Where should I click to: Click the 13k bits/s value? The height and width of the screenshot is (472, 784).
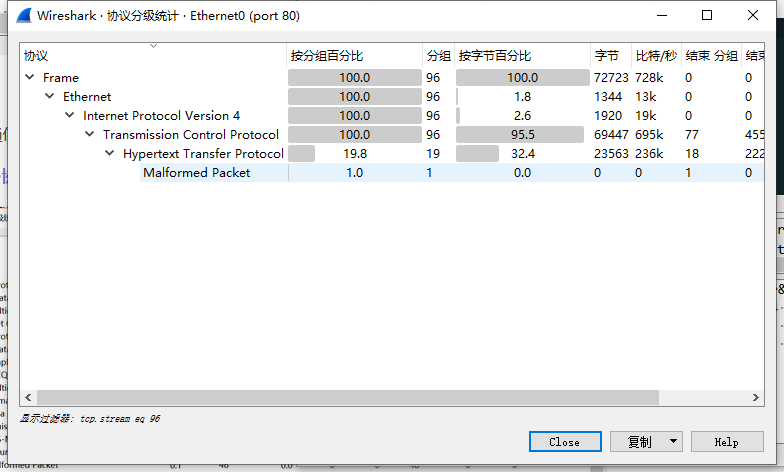pyautogui.click(x=646, y=96)
